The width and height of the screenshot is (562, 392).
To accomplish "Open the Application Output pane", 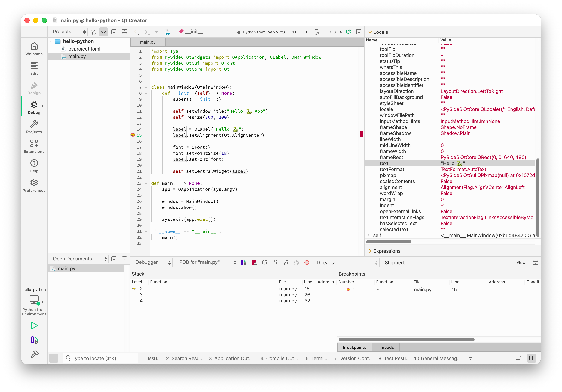I will 231,358.
